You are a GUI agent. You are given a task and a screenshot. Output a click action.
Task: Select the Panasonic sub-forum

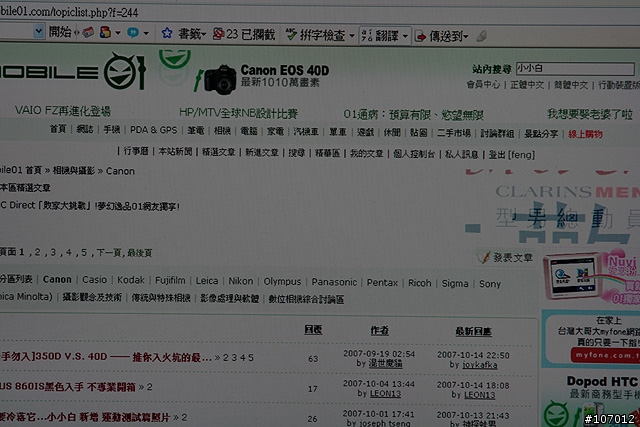pos(334,282)
